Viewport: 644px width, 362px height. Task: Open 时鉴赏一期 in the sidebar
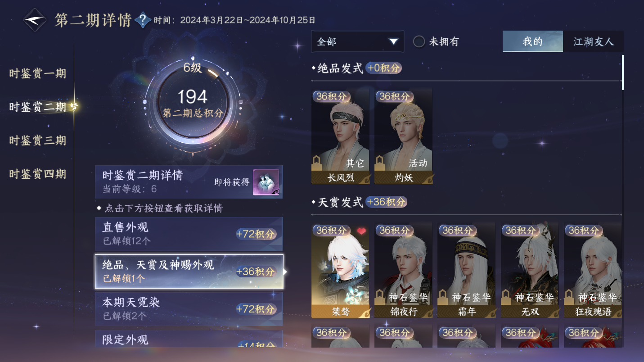coord(38,73)
